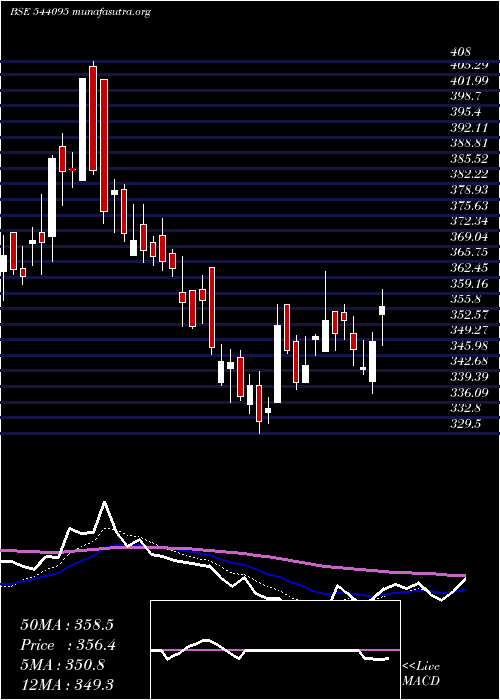This screenshot has height=700, width=500.
Task: Click the 336.09 price level label
Action: [x=468, y=393]
